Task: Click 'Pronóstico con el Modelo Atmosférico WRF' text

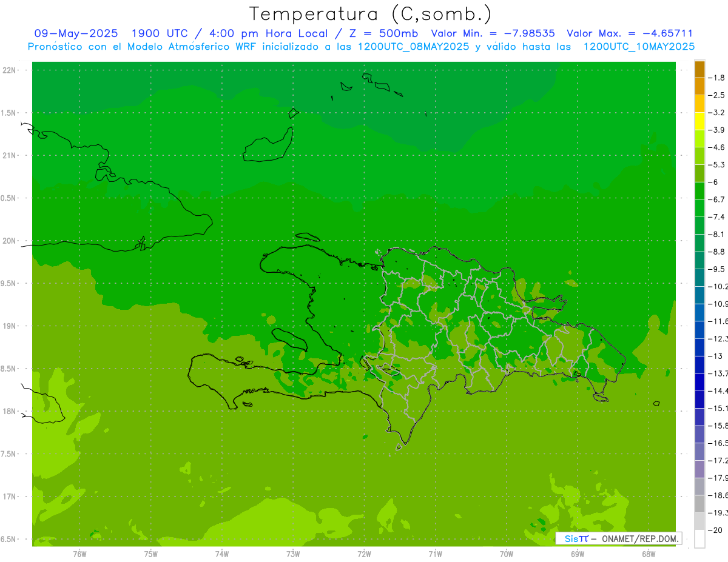Action: point(143,47)
